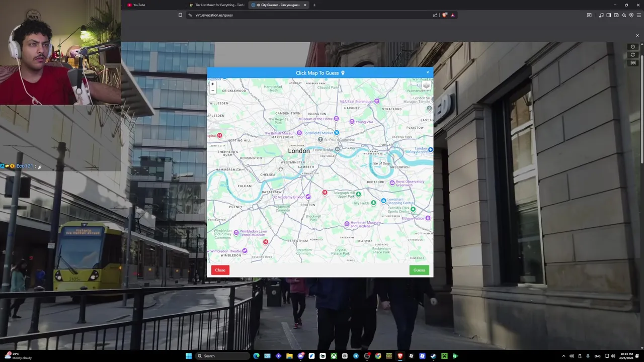644x362 pixels.
Task: Select the Tower Bridge marker
Action: coord(337,149)
